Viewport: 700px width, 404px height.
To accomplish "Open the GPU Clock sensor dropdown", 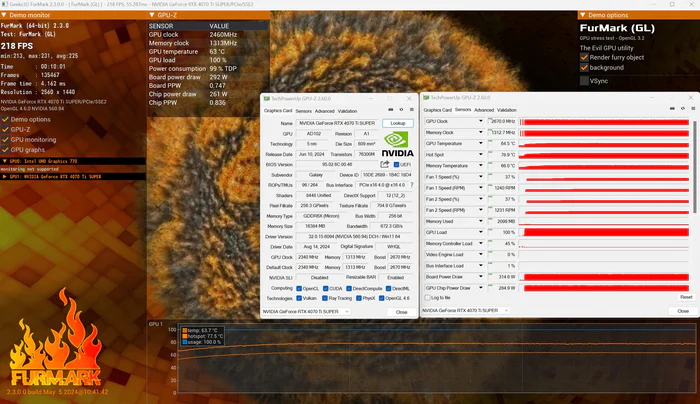I will coord(481,121).
